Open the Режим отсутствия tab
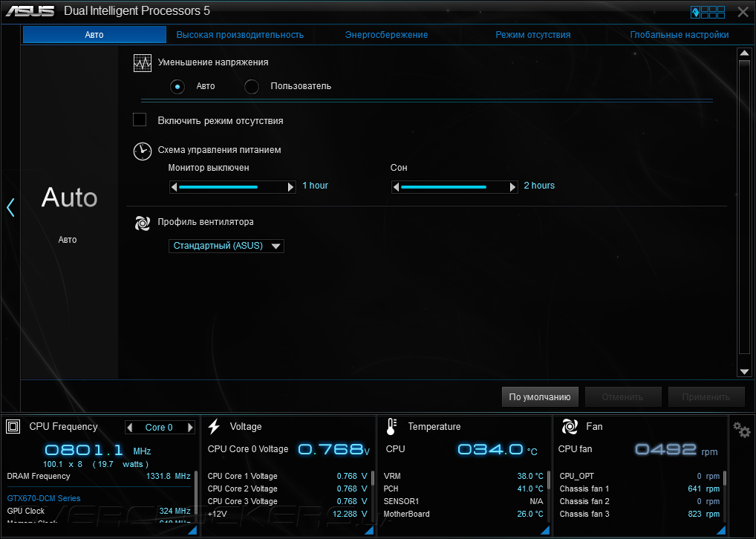The width and height of the screenshot is (756, 539). (532, 35)
